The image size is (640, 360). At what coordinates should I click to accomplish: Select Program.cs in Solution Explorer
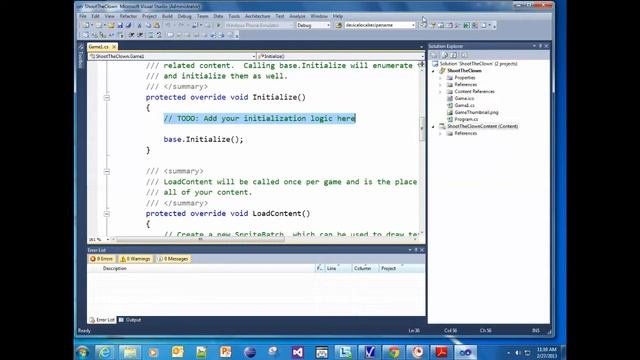point(466,119)
